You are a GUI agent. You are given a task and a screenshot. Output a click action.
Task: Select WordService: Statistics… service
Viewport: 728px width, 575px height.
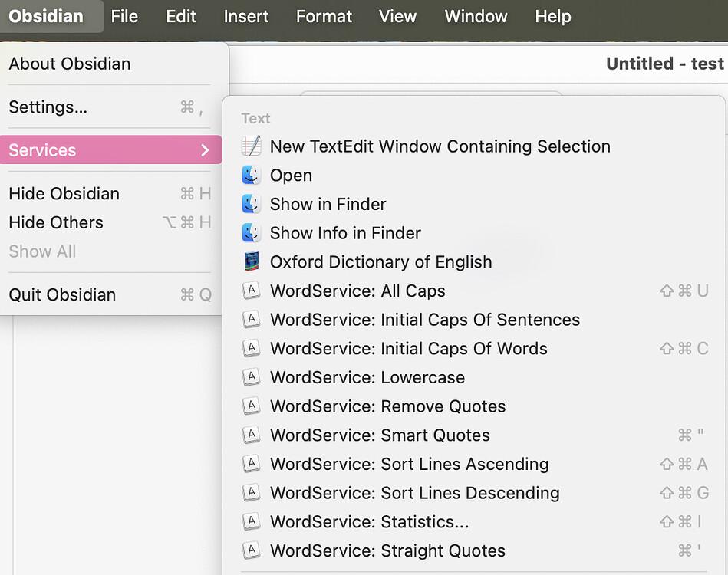click(x=369, y=522)
